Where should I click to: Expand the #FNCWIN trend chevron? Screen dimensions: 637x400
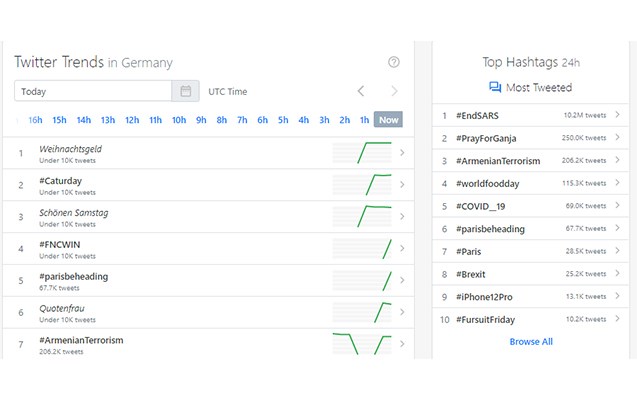click(x=402, y=248)
